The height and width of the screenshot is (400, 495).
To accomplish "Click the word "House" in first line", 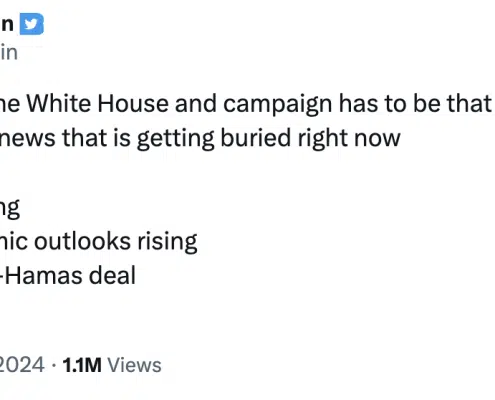I will [x=133, y=103].
